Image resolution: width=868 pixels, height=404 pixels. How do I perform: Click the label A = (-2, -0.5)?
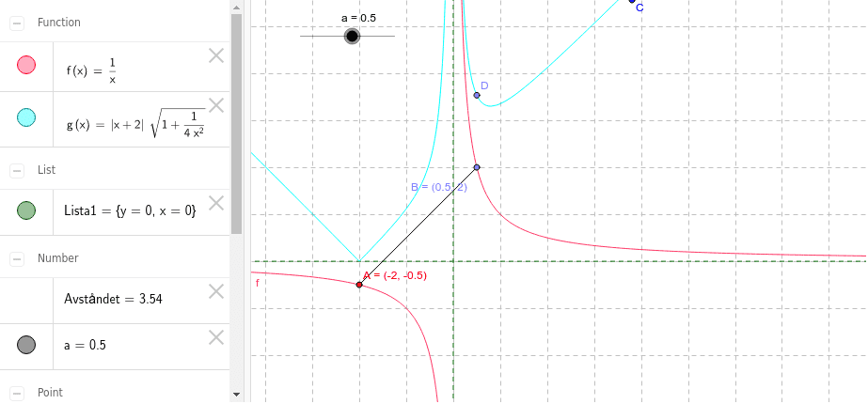point(395,275)
